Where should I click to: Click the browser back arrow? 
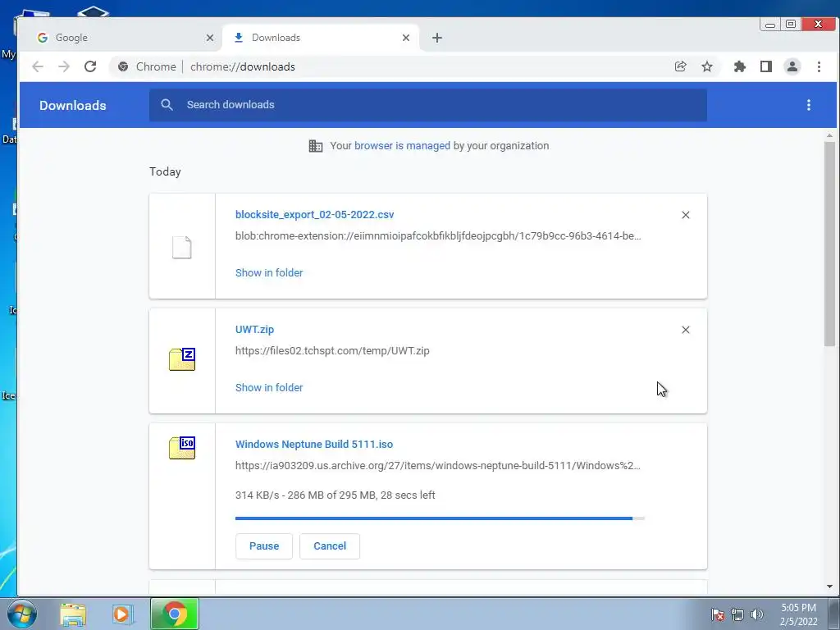pos(38,66)
